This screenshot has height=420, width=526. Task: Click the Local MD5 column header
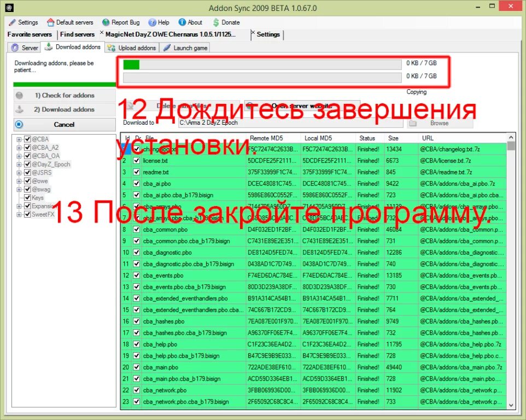pos(328,138)
